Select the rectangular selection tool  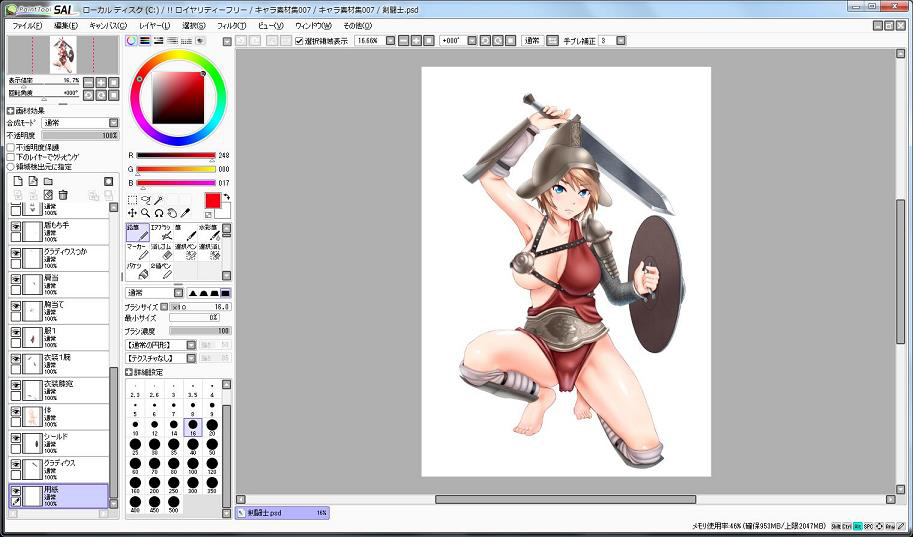point(132,200)
